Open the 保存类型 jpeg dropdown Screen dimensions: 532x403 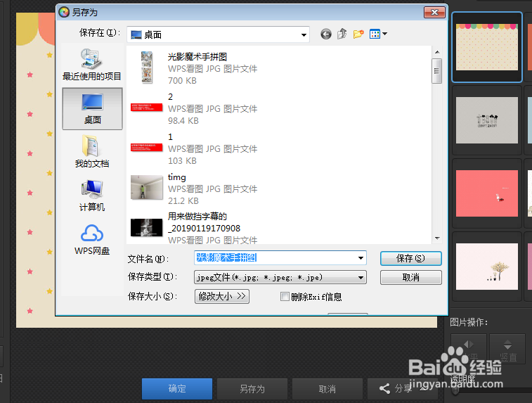280,277
